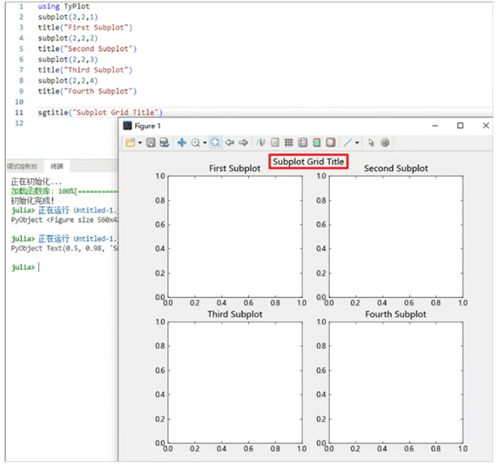Click the Third Subplot title
Image resolution: width=498 pixels, height=470 pixels.
tap(235, 314)
